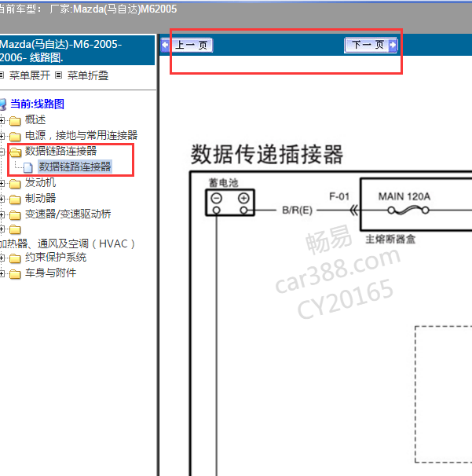Image resolution: width=472 pixels, height=476 pixels.
Task: Click the 制动器 folder icon
Action: coord(15,200)
